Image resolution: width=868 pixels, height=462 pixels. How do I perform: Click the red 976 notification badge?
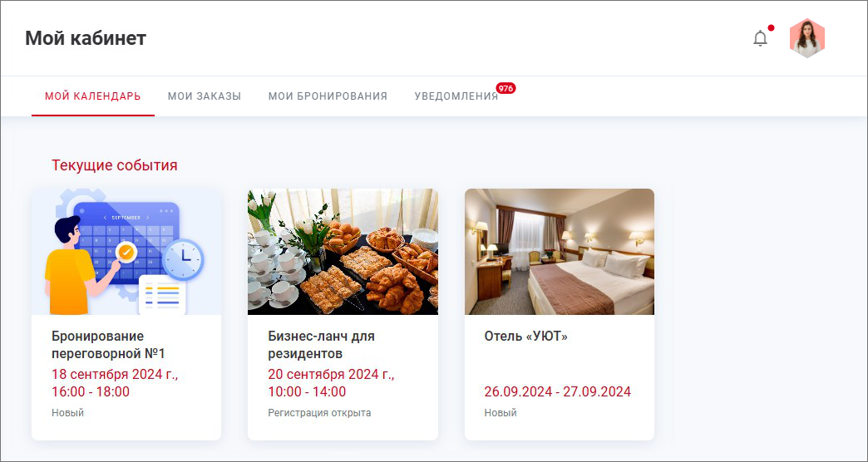pos(506,88)
